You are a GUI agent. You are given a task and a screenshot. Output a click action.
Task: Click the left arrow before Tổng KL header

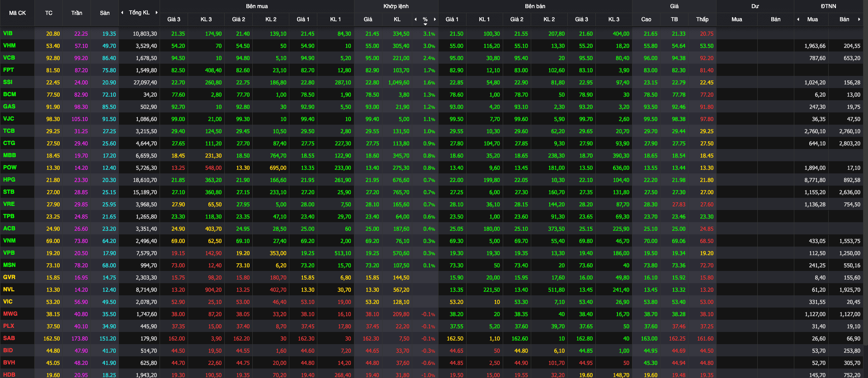tap(122, 13)
